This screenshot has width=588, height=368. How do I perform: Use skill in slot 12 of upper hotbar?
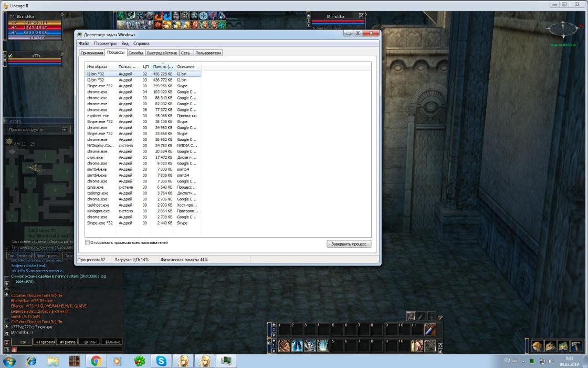430,330
